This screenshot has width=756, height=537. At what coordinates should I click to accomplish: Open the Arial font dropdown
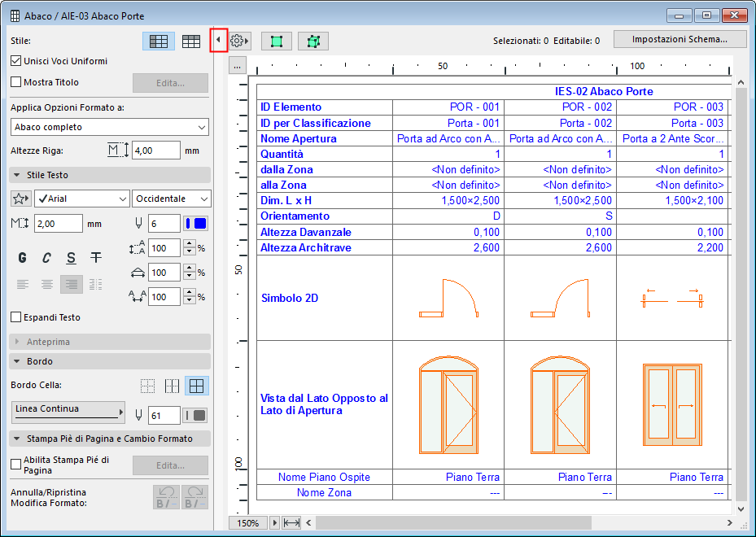(81, 199)
